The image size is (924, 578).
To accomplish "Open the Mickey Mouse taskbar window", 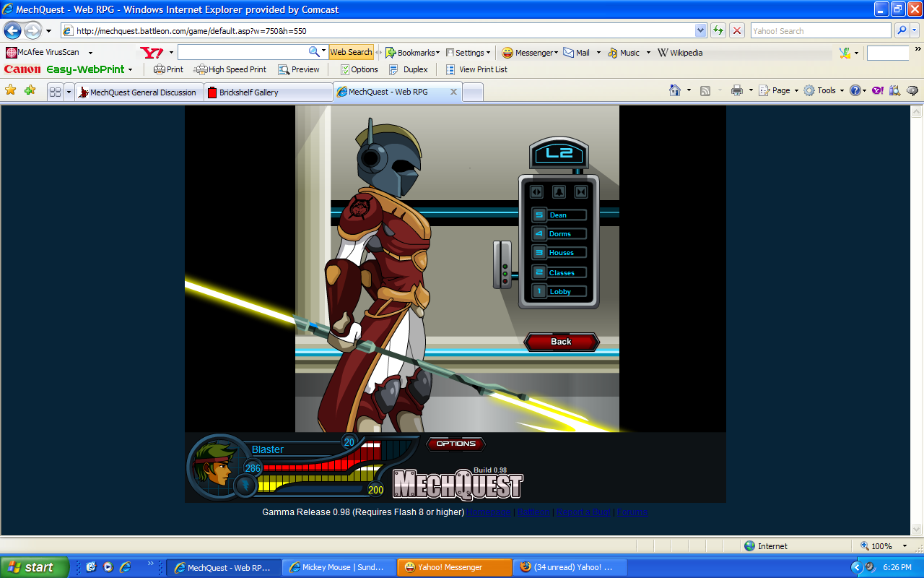I will coord(339,567).
